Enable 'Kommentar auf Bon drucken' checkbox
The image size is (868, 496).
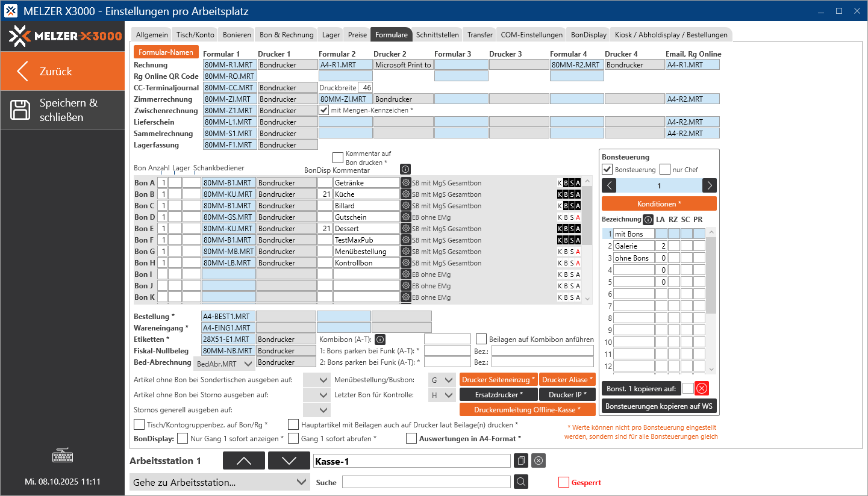(338, 158)
